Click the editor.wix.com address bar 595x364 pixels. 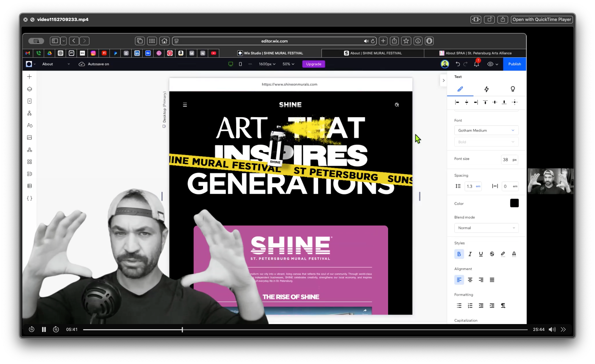(x=274, y=41)
